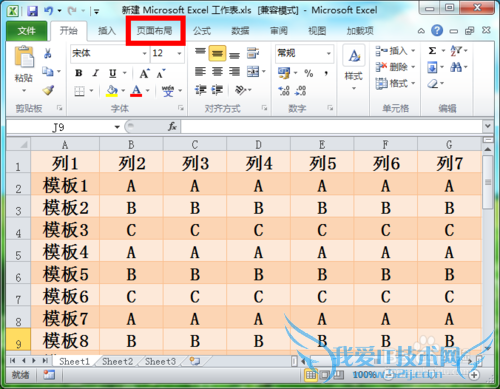
Task: Click the Fill down icon
Action: (x=432, y=68)
